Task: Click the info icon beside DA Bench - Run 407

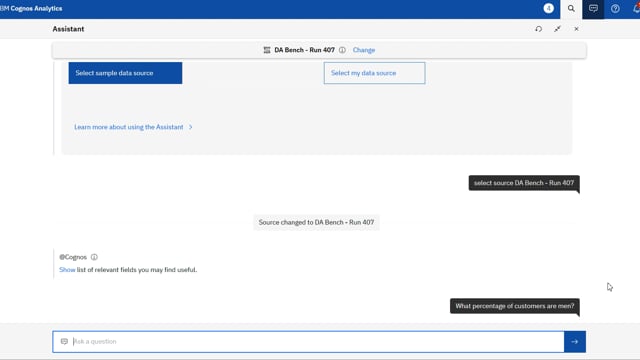Action: coord(342,50)
